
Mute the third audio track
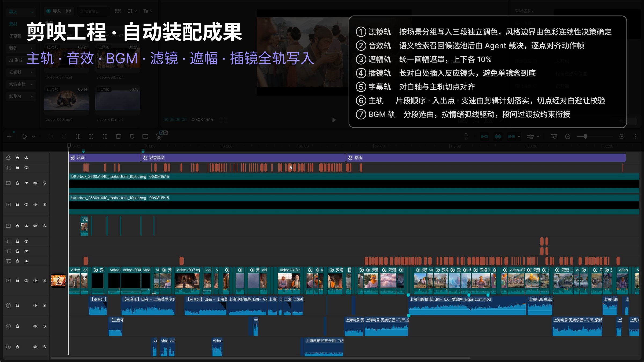click(35, 347)
